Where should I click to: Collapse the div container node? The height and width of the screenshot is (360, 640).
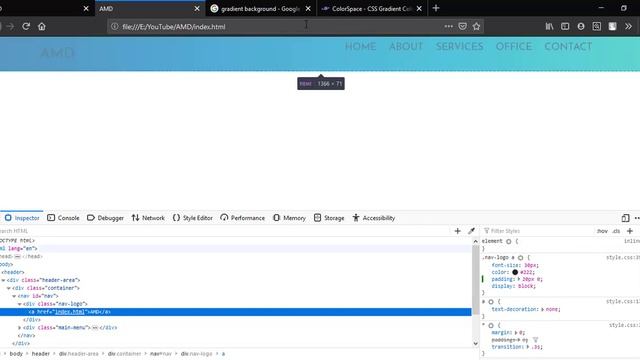click(x=9, y=288)
